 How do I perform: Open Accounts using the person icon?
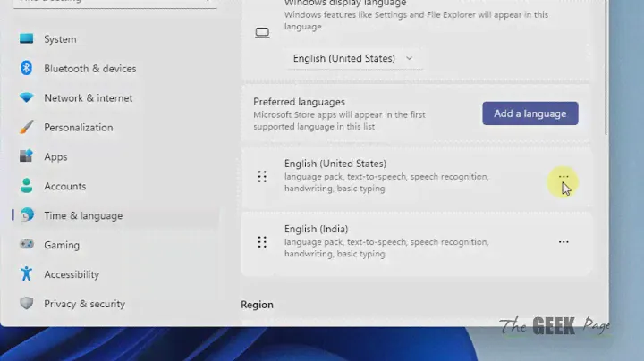tap(27, 187)
